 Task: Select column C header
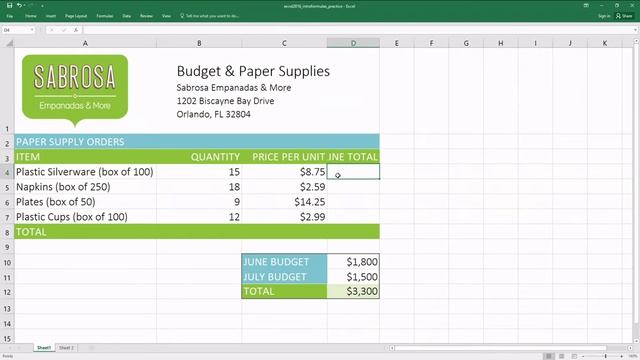(x=284, y=43)
